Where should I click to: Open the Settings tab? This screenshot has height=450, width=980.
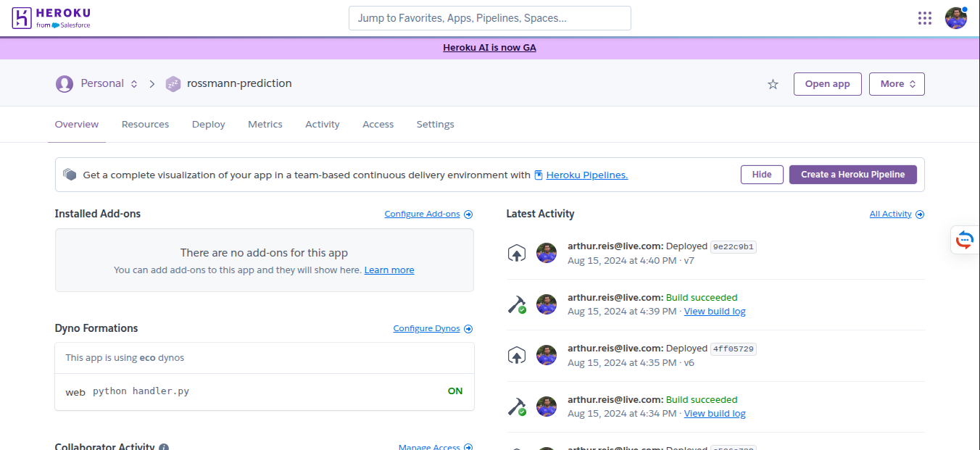pyautogui.click(x=436, y=125)
